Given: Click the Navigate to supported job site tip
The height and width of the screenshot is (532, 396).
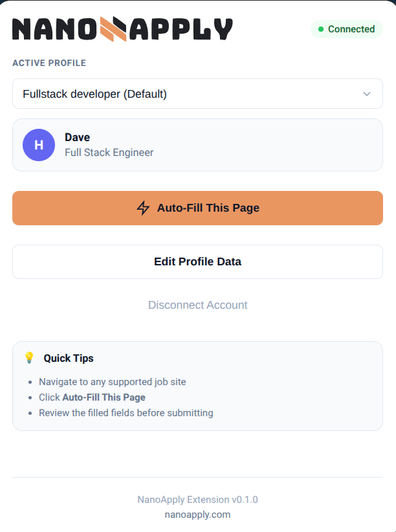Looking at the screenshot, I should (112, 382).
